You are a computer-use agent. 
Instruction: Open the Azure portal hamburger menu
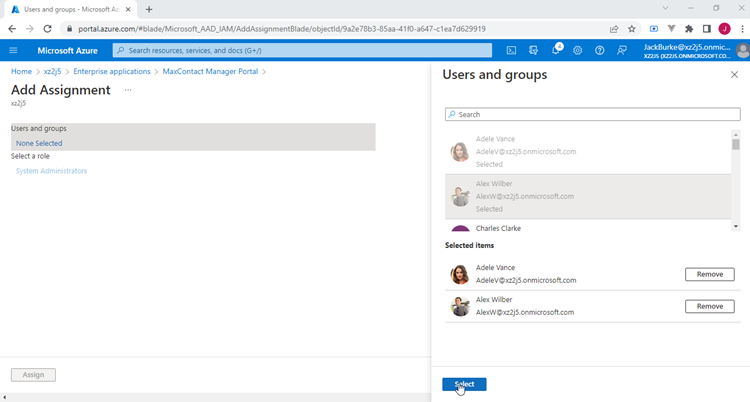[13, 50]
